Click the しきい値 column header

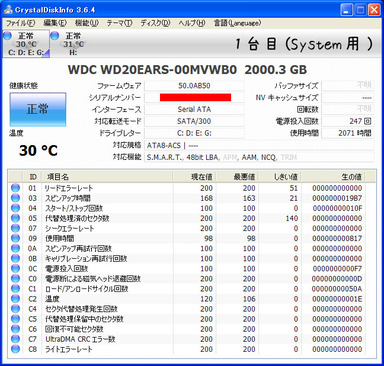[280, 177]
